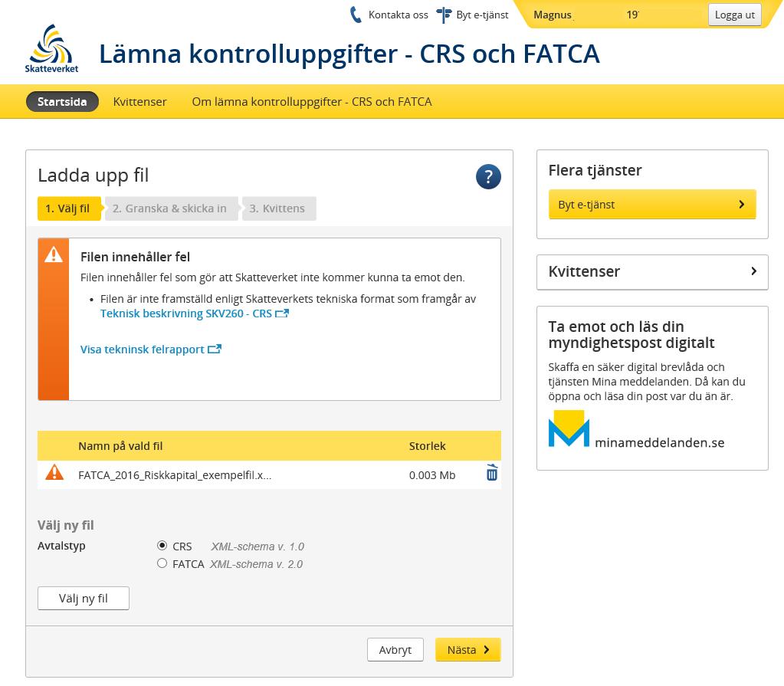The width and height of the screenshot is (784, 686).
Task: Click the file size 0.003 Mb
Action: 432,475
